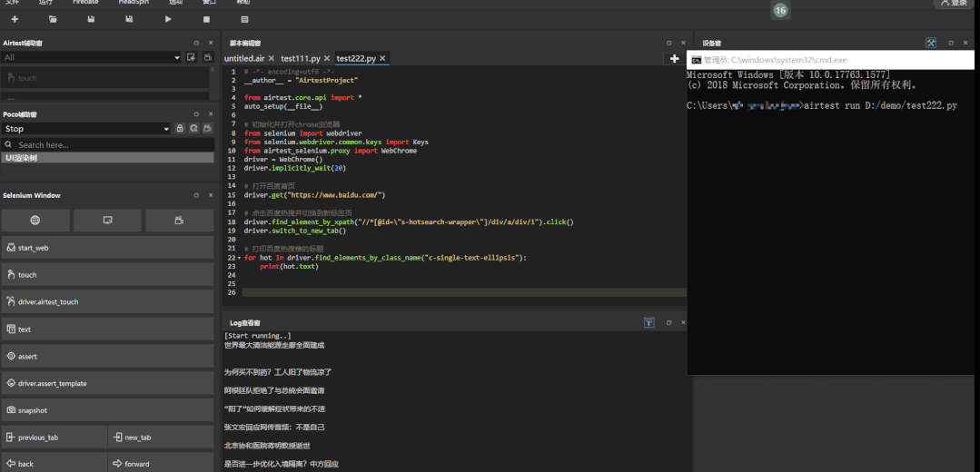Click the auto_setup(__file__) code line
The width and height of the screenshot is (980, 472).
coord(283,107)
